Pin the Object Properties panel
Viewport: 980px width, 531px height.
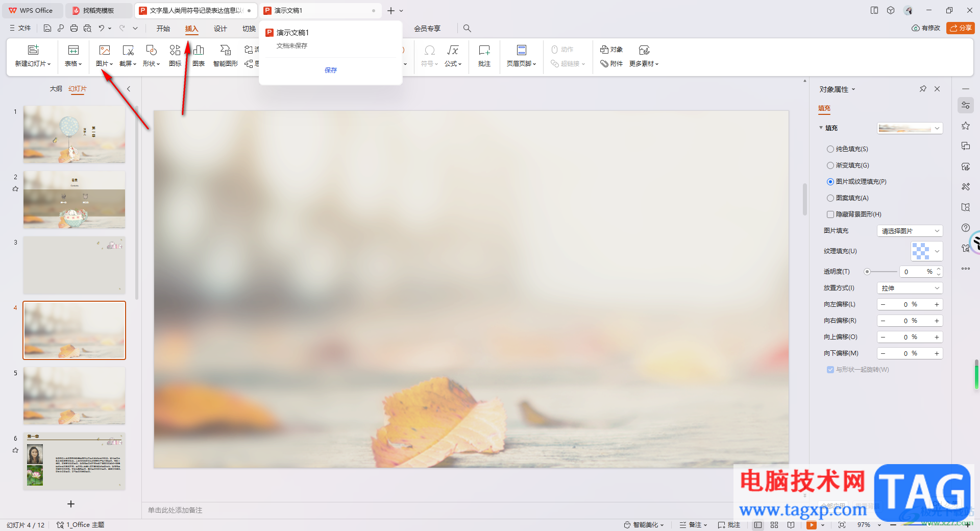click(923, 89)
